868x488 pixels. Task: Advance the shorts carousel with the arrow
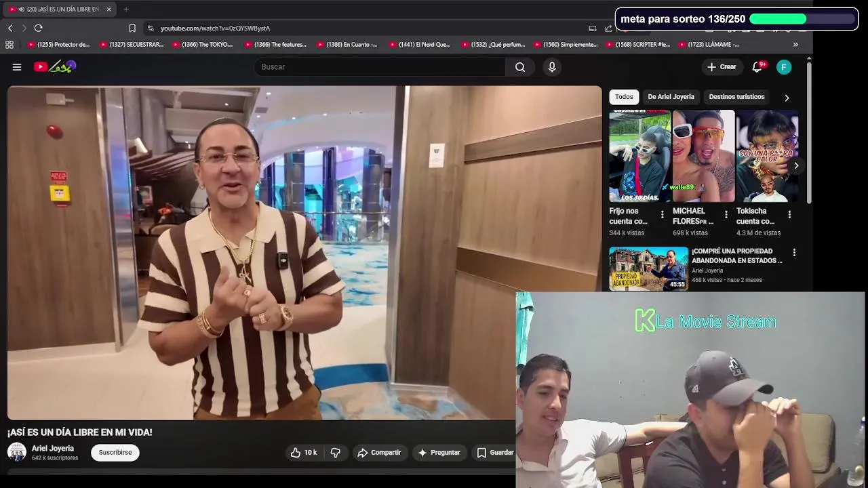pyautogui.click(x=796, y=165)
